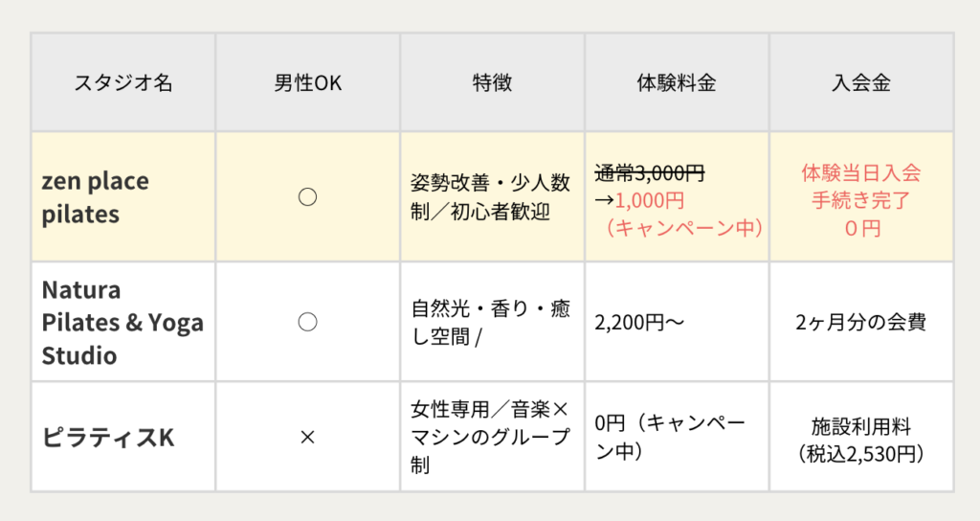Open the ピラティスK studio name
Screen dimensions: 980x521
pyautogui.click(x=107, y=437)
